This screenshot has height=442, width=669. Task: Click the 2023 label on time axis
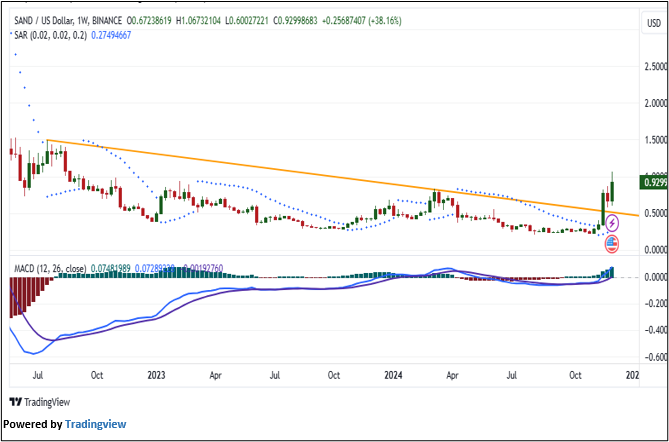point(156,376)
